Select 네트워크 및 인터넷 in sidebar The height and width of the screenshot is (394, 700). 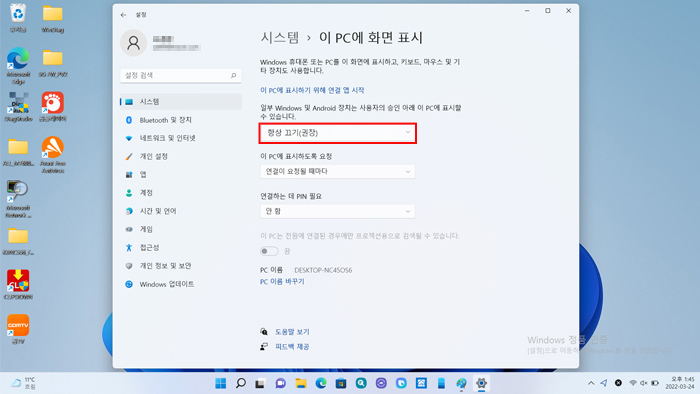[x=181, y=138]
